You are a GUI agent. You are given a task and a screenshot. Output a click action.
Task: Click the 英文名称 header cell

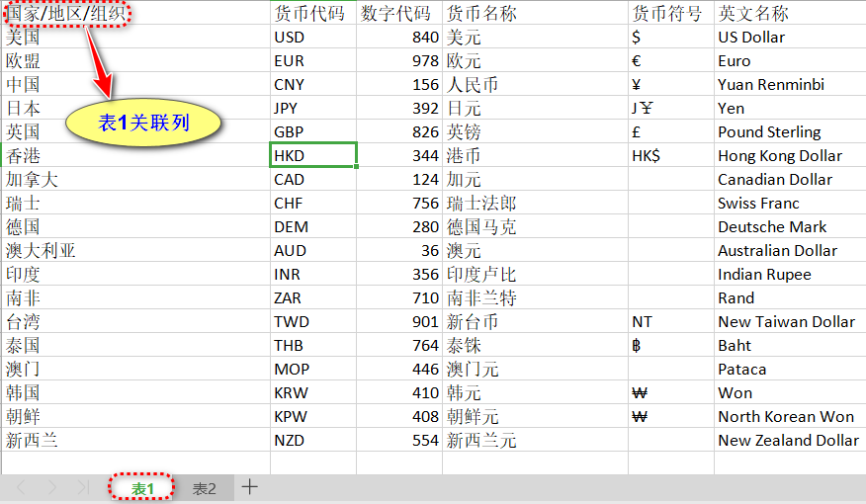(x=788, y=14)
